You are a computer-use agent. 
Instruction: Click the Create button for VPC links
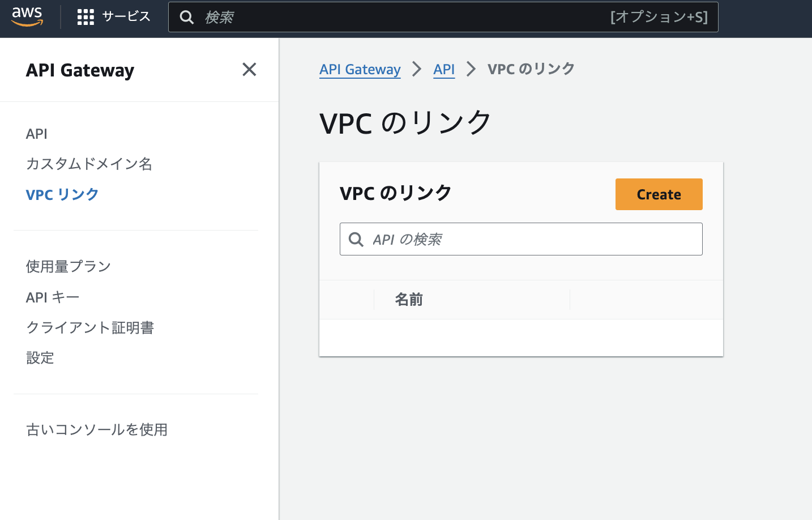[659, 194]
